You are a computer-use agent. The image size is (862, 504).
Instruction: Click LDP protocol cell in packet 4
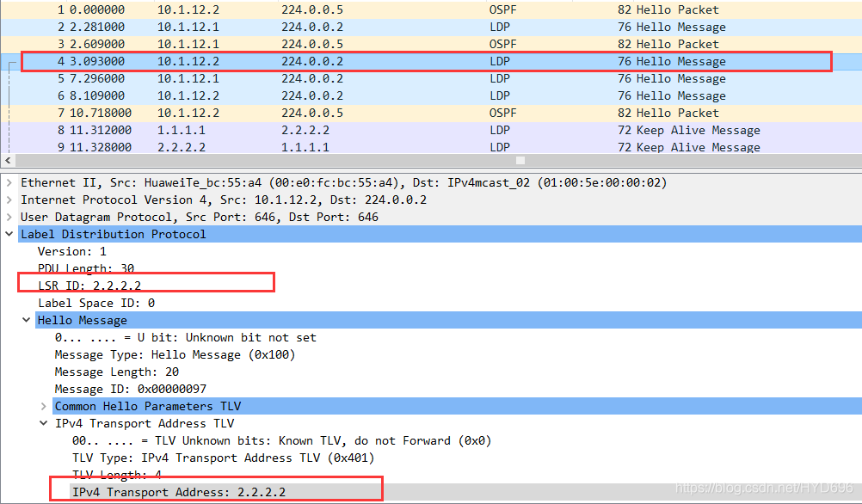point(500,62)
